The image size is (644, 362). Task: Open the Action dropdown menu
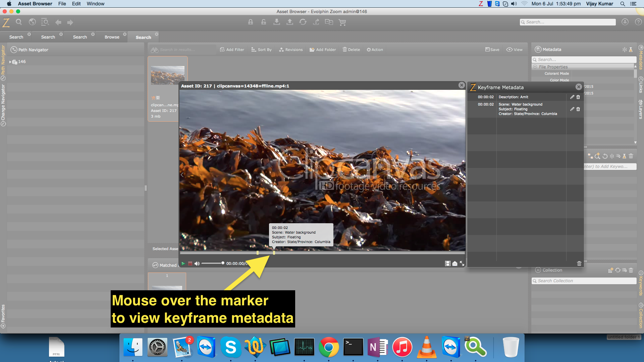coord(375,50)
